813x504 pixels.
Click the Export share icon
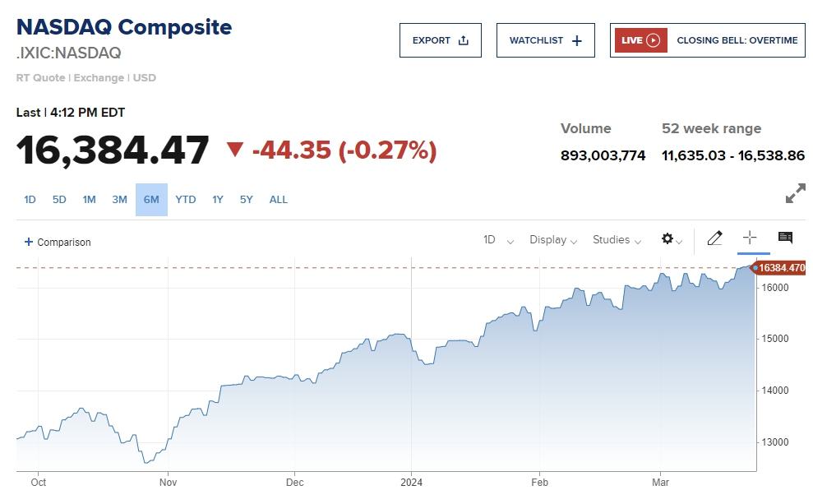464,40
